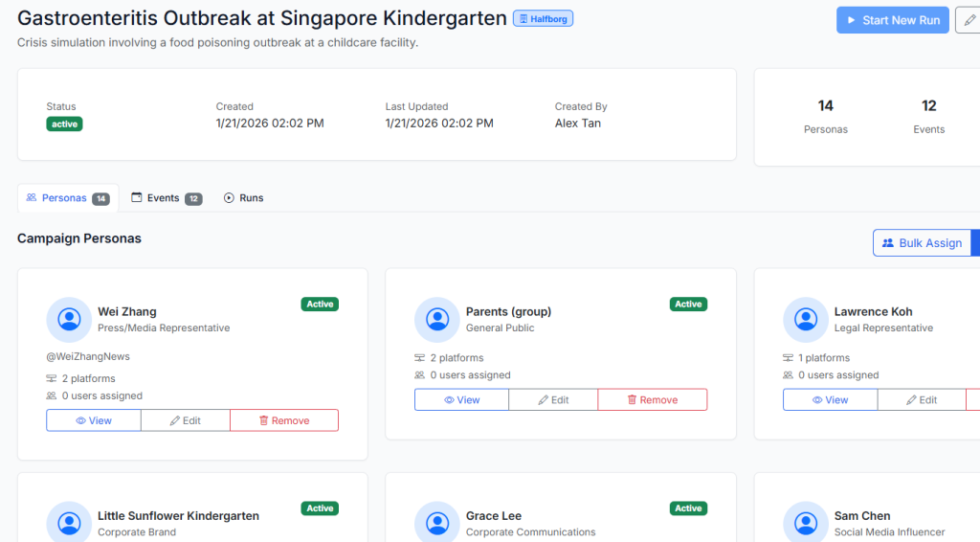Switch to the Events tab
Image resolution: width=980 pixels, height=542 pixels.
tap(166, 198)
